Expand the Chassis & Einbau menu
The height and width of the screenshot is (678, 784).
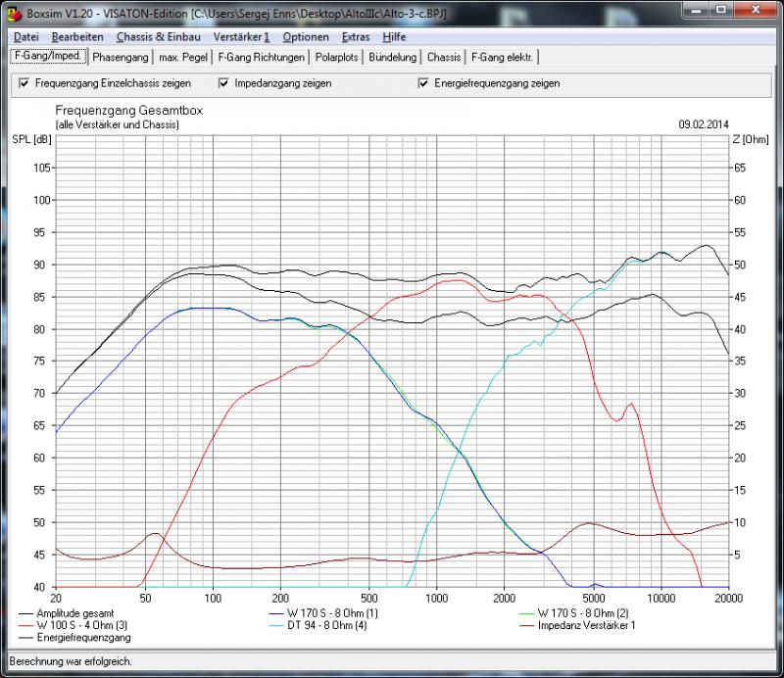tap(158, 37)
